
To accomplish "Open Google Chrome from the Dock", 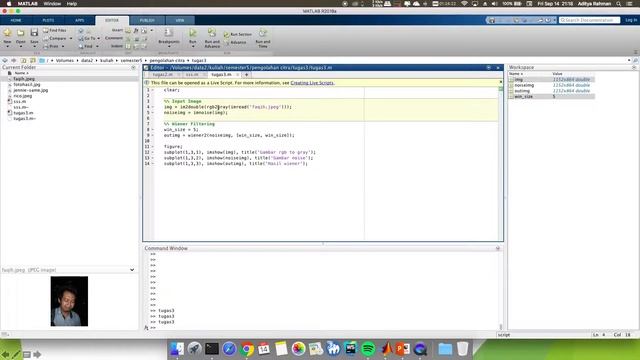I will tap(247, 349).
